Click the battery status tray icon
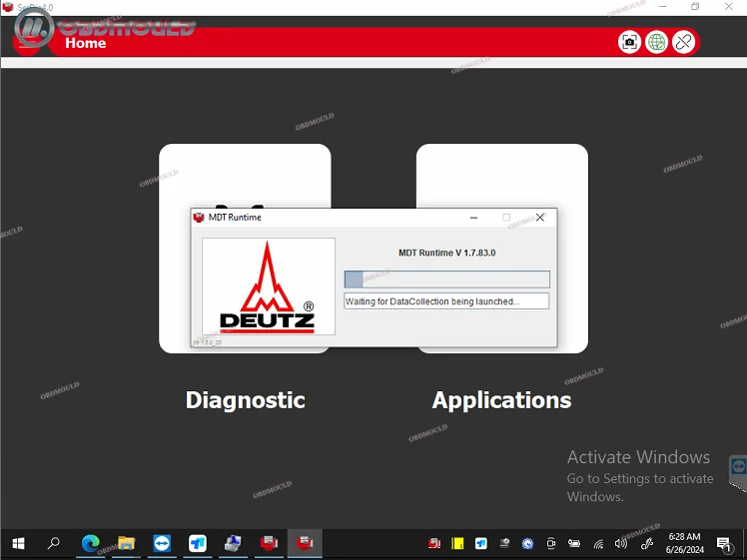Viewport: 747px width, 560px height. click(574, 543)
